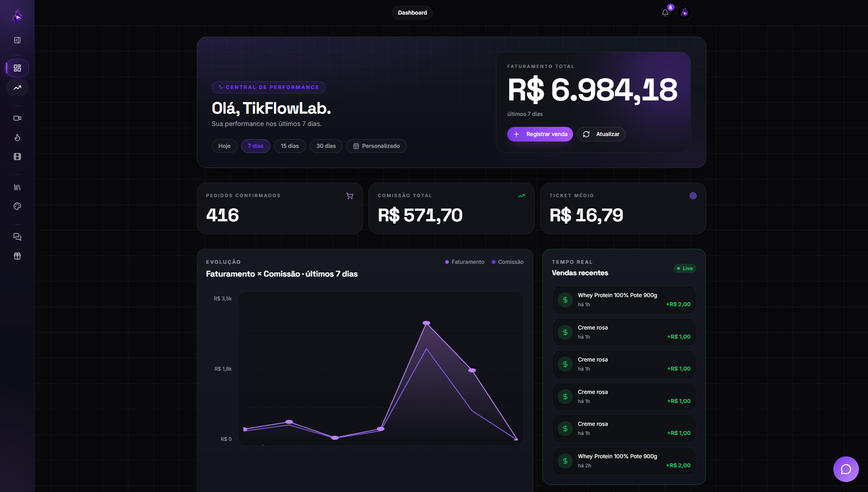The image size is (868, 492).
Task: Click dollar icon of first Whey Protein sale
Action: 565,300
